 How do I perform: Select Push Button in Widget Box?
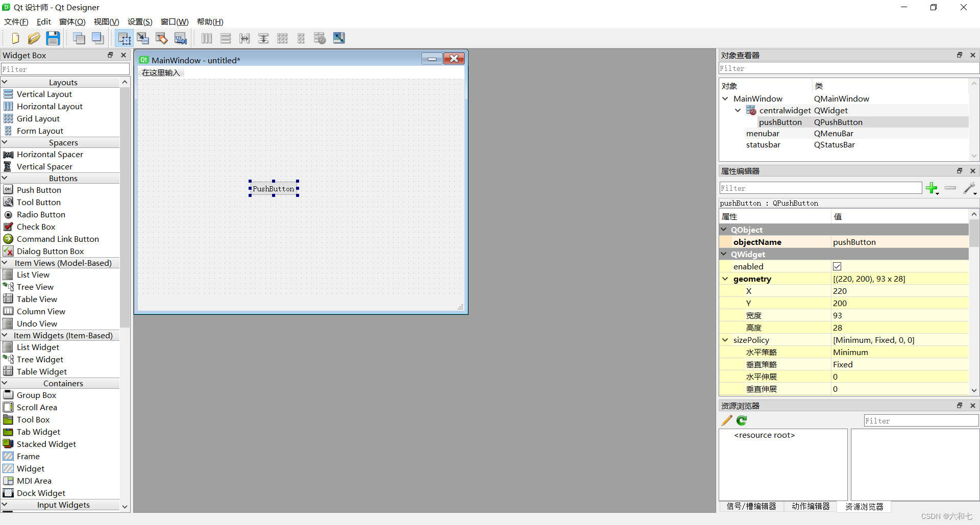pyautogui.click(x=39, y=190)
